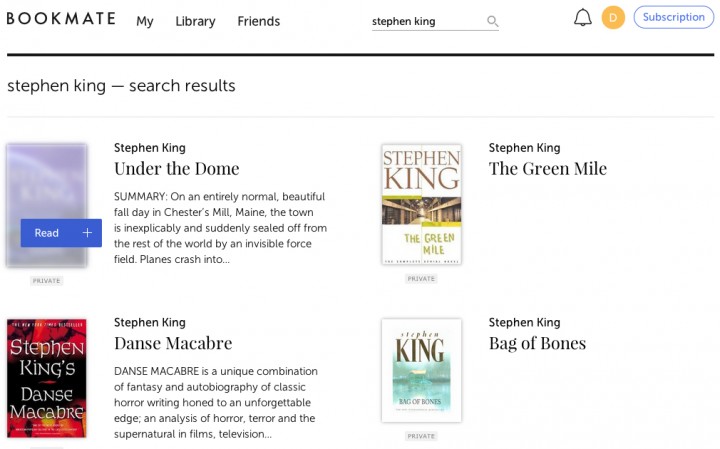Go to the Library section

[195, 21]
